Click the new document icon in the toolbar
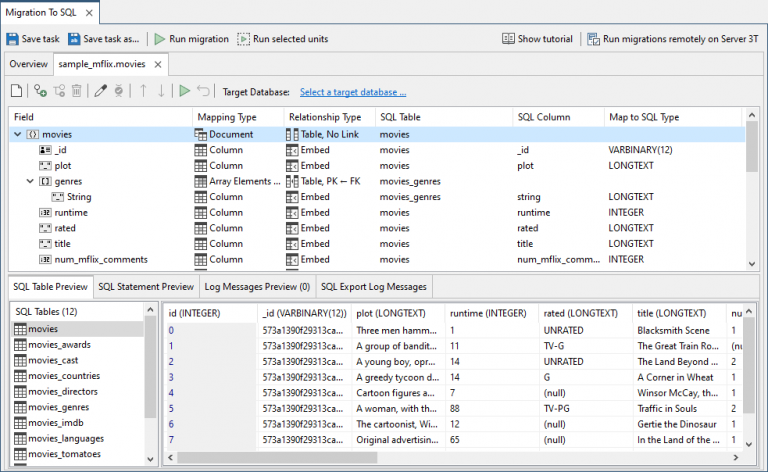Screen dimensions: 768x472 tap(16, 91)
